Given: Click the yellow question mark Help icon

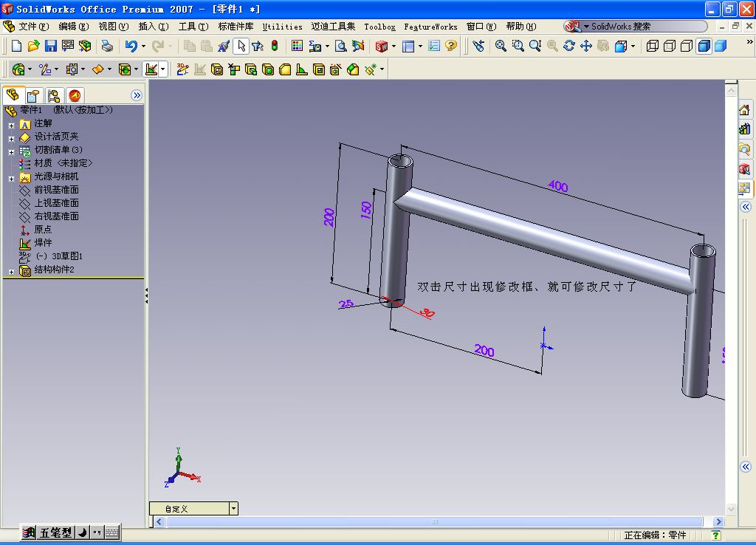Looking at the screenshot, I should click(x=451, y=46).
